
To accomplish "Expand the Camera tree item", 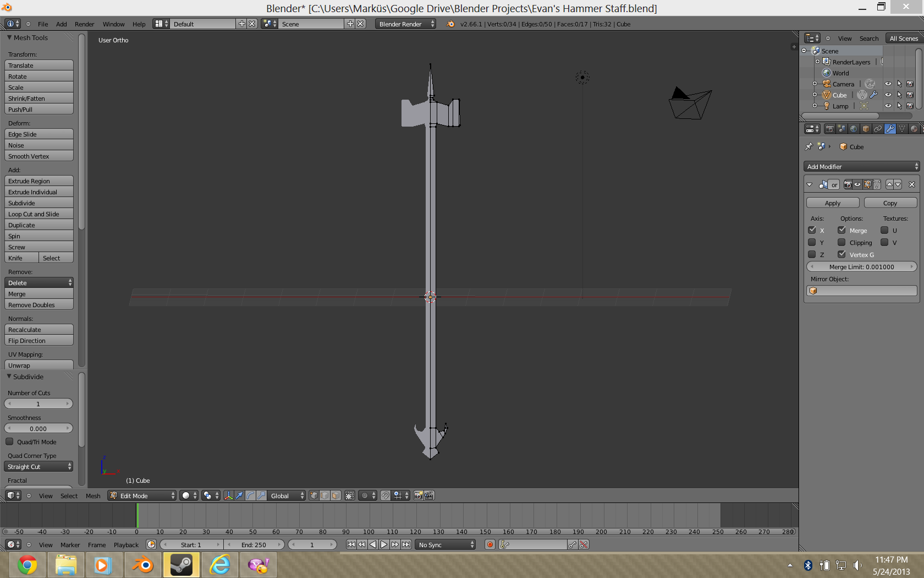I will click(x=815, y=84).
